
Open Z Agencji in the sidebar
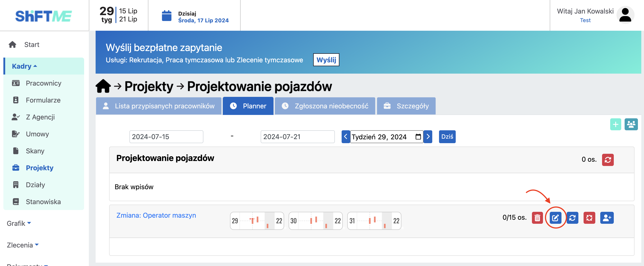point(40,117)
